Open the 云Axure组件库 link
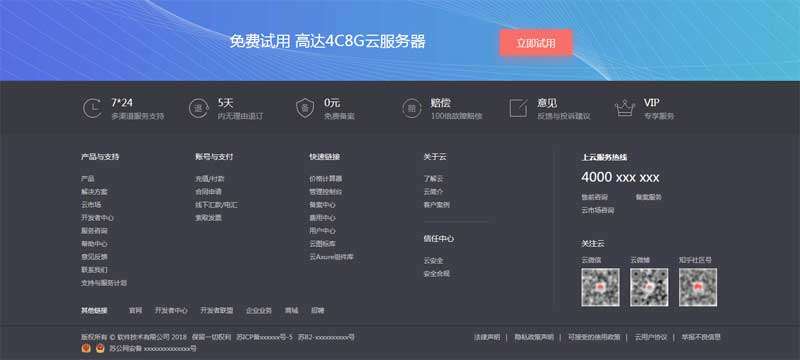 pos(331,257)
